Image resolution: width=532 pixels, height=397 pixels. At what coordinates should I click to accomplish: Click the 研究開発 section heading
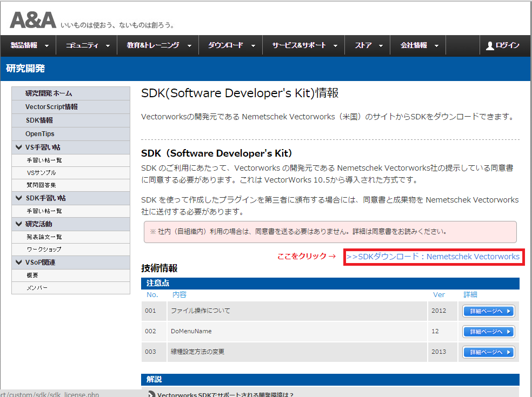25,69
